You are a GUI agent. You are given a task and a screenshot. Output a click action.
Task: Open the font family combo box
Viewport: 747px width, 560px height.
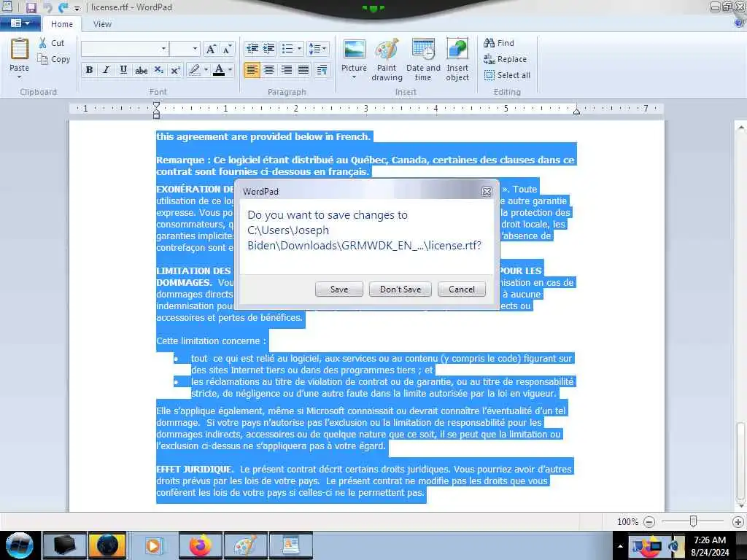pos(125,49)
